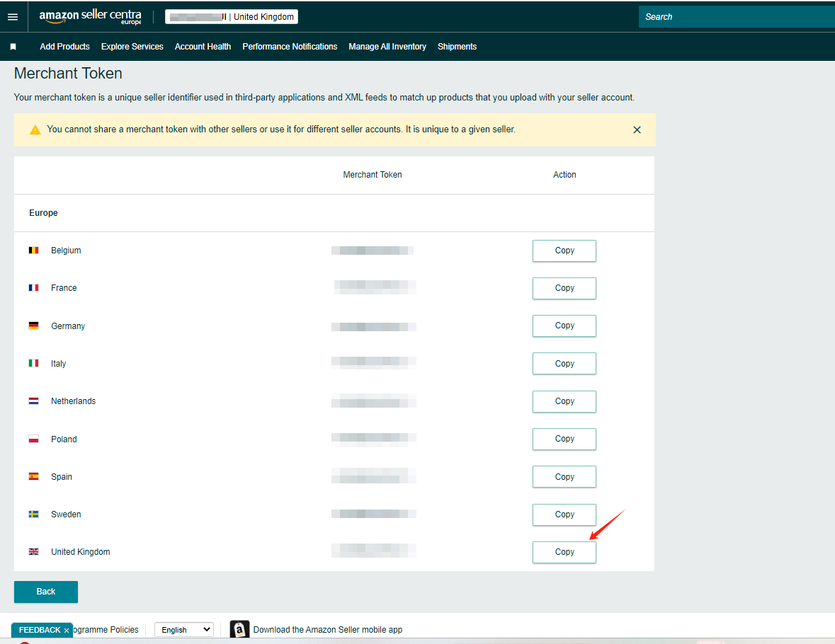Select the Poland country label
Viewport: 835px width, 644px height.
click(64, 439)
